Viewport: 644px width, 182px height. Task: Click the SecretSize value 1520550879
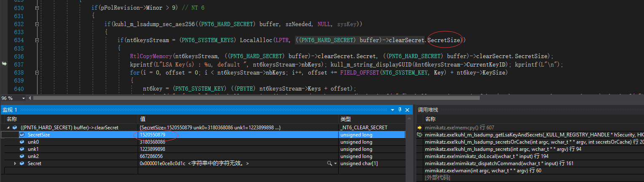tap(152, 135)
